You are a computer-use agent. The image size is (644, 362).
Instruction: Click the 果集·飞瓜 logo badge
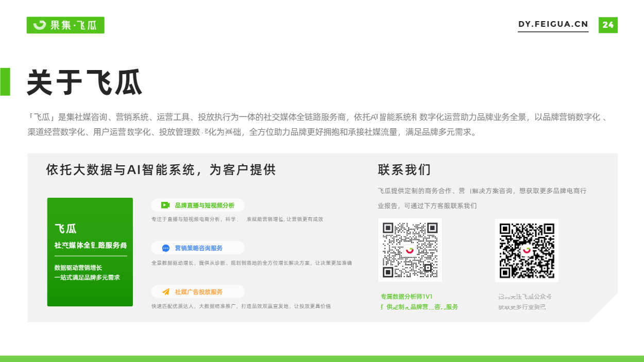click(x=65, y=25)
